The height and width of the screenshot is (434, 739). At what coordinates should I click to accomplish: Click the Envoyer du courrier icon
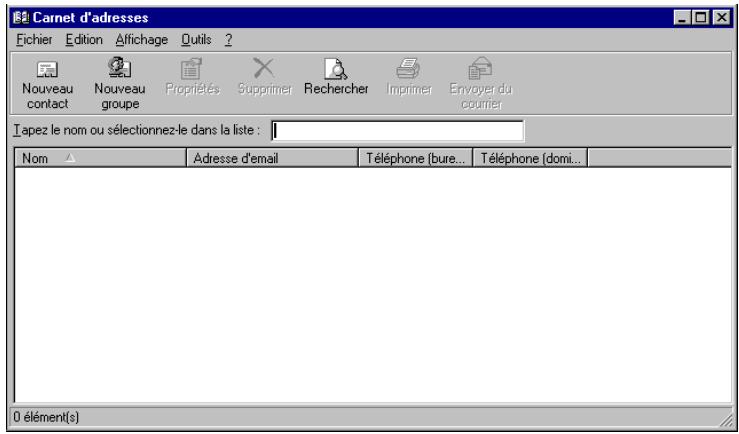point(481,69)
